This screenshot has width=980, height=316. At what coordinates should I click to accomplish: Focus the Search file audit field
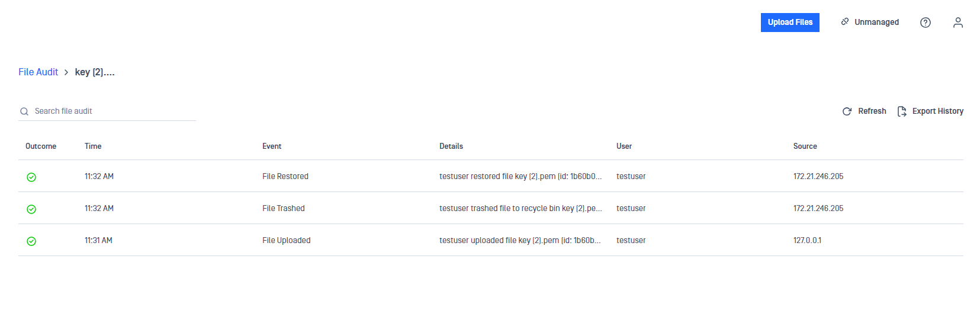point(107,111)
